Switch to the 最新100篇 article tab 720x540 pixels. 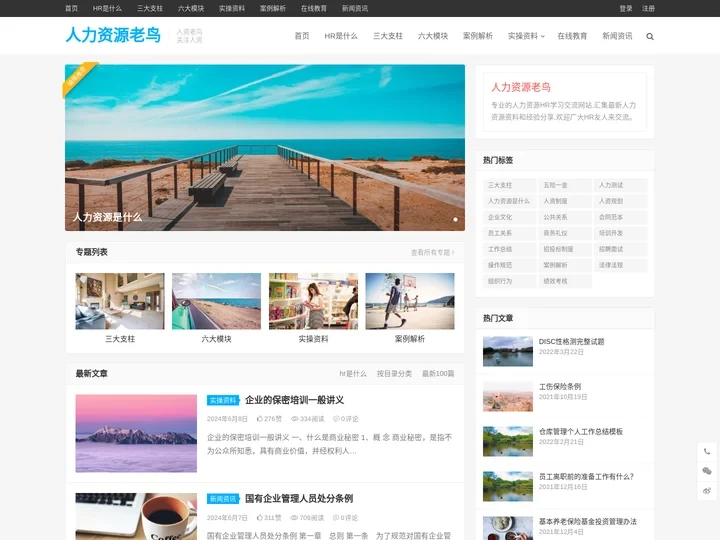click(x=438, y=374)
